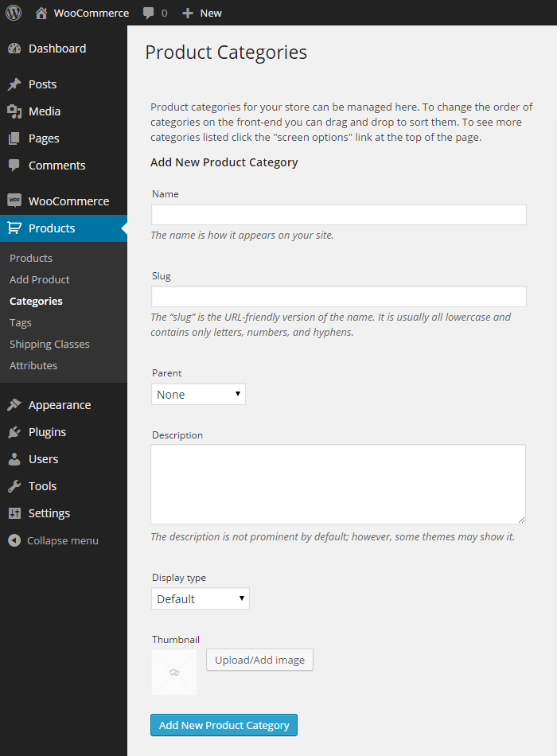This screenshot has width=557, height=756.
Task: Collapse menu using the arrow icon
Action: tap(14, 540)
